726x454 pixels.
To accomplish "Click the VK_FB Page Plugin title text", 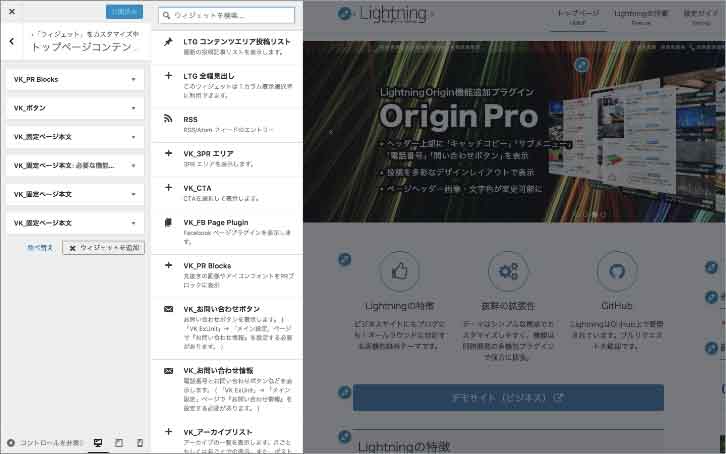I will tap(216, 223).
